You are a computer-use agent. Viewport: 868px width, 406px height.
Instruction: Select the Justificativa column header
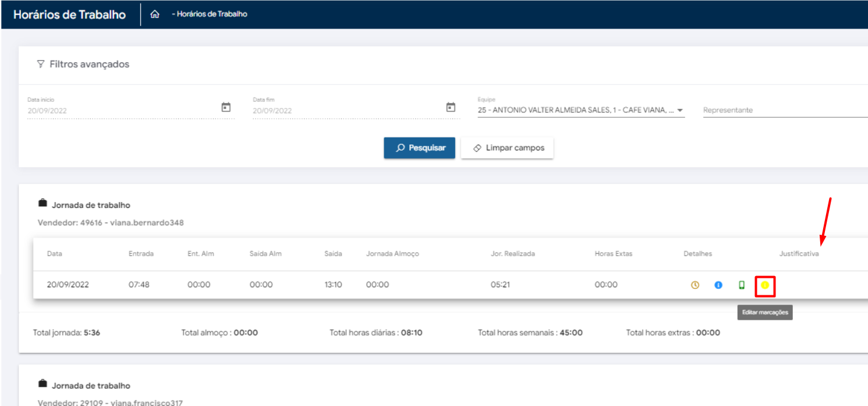(799, 254)
